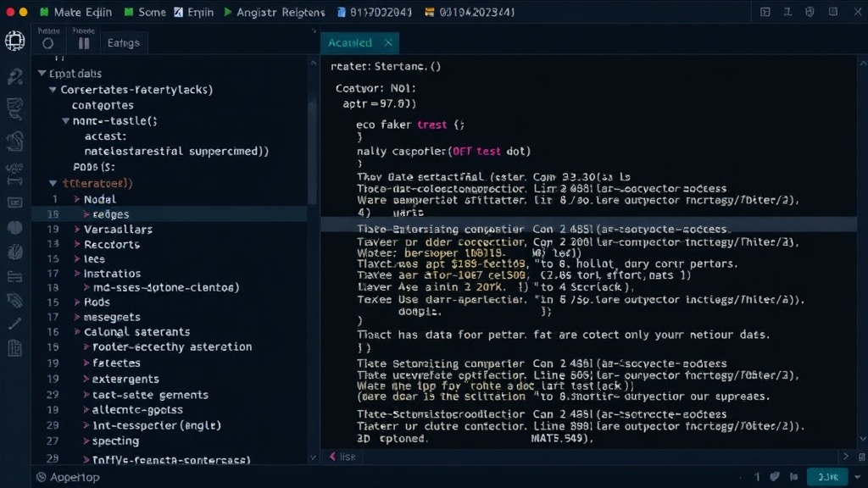Viewport: 868px width, 488px height.
Task: Open the Enjin menu item
Action: [200, 12]
